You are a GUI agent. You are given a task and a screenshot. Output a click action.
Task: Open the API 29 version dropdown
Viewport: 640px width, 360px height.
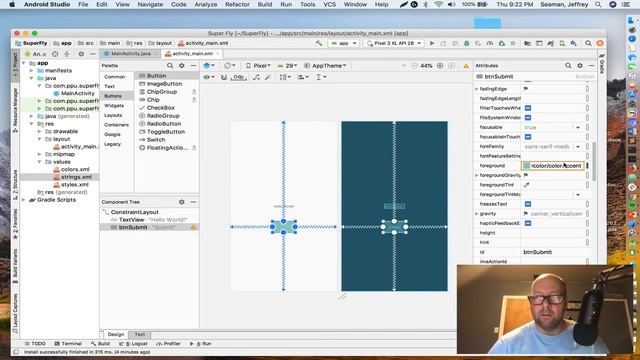287,66
